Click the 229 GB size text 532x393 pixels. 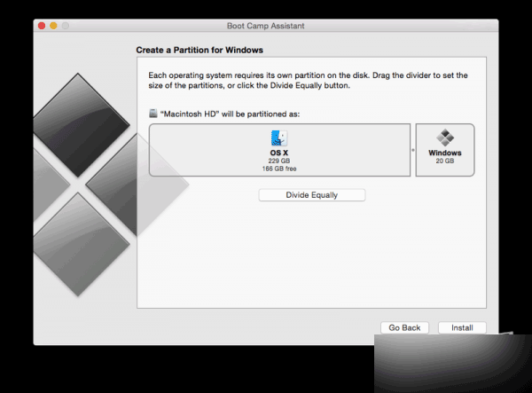(279, 161)
